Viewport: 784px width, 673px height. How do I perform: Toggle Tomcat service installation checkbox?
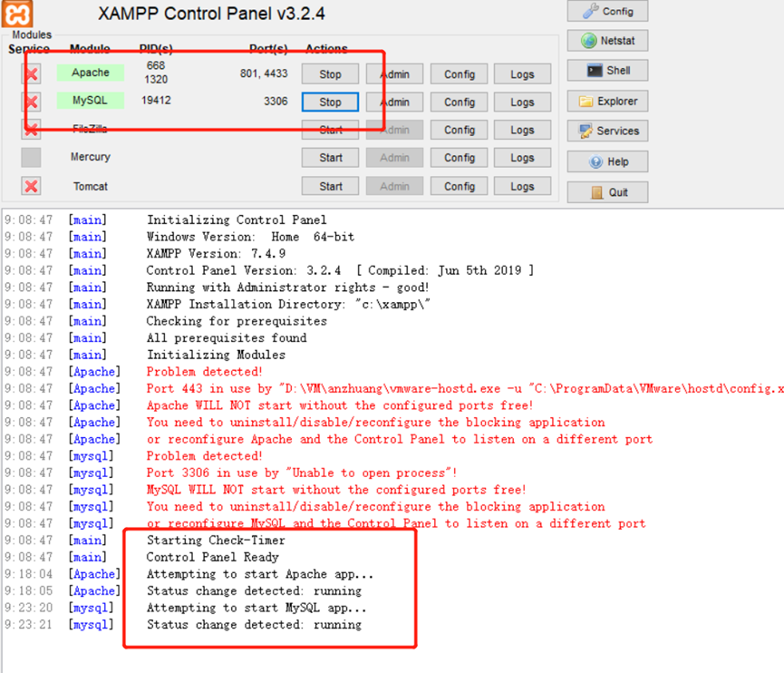coord(30,186)
